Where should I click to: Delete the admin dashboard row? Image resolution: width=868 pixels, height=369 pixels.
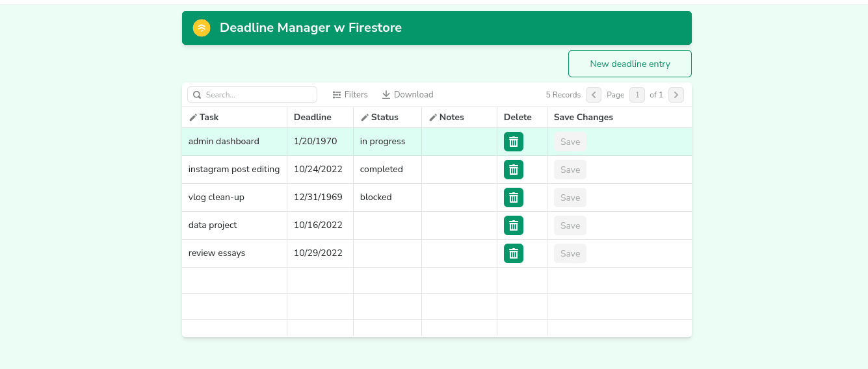513,142
